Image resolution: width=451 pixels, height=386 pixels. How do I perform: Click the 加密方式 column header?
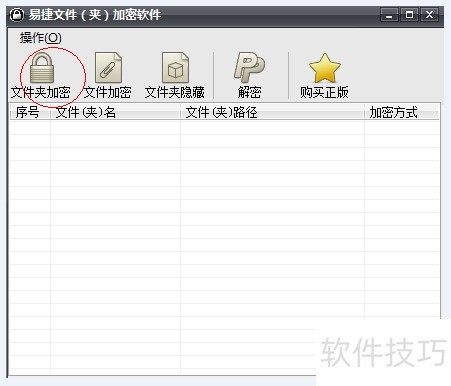pyautogui.click(x=402, y=112)
